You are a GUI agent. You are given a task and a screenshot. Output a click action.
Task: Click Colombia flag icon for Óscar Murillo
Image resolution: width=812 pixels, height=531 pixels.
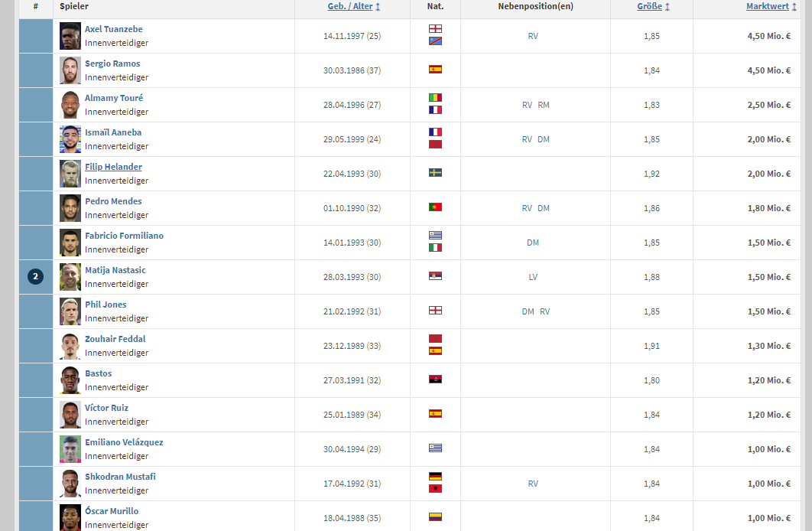click(x=435, y=517)
